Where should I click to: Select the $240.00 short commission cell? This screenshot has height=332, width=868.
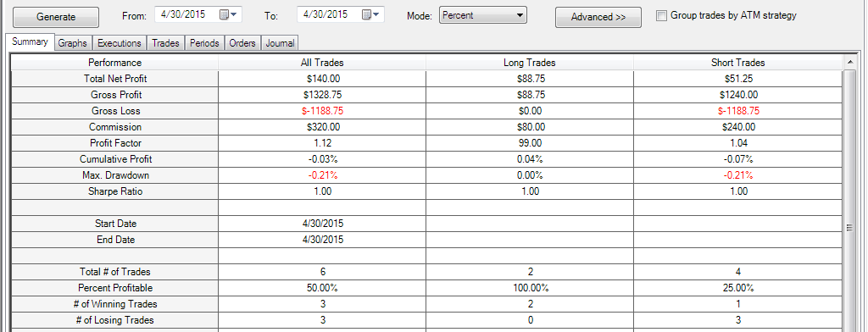coord(738,127)
